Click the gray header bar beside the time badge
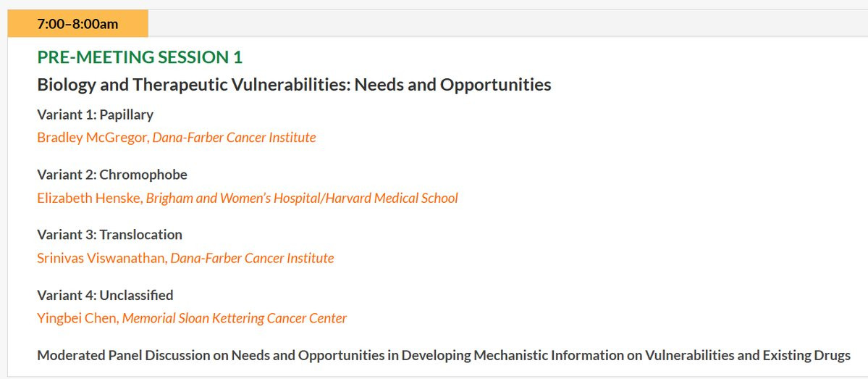The width and height of the screenshot is (868, 379). (507, 23)
